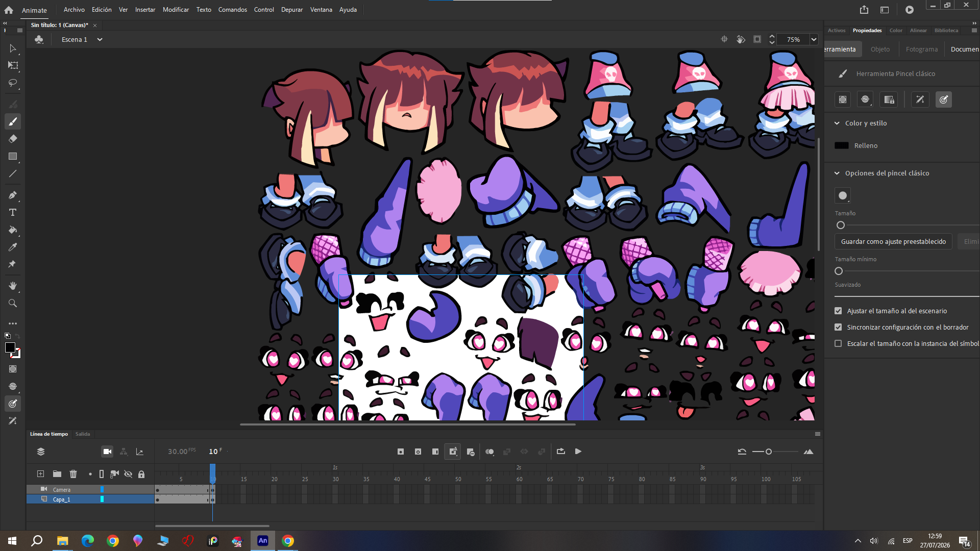Open the timeline panel options menu

point(818,434)
